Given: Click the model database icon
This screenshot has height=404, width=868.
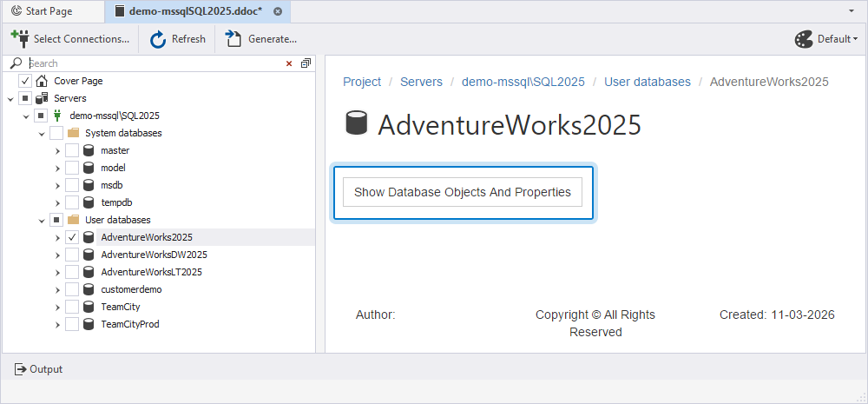Looking at the screenshot, I should pyautogui.click(x=88, y=168).
